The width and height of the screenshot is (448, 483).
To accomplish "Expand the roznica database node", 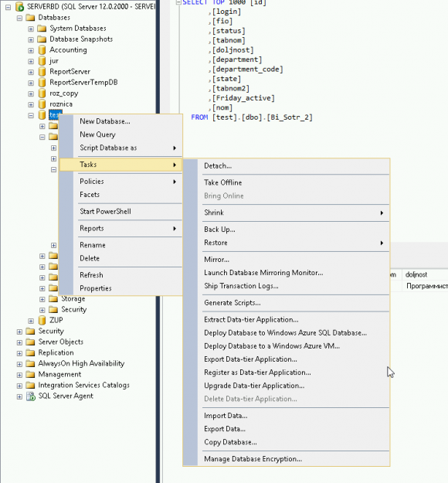I will [x=31, y=104].
